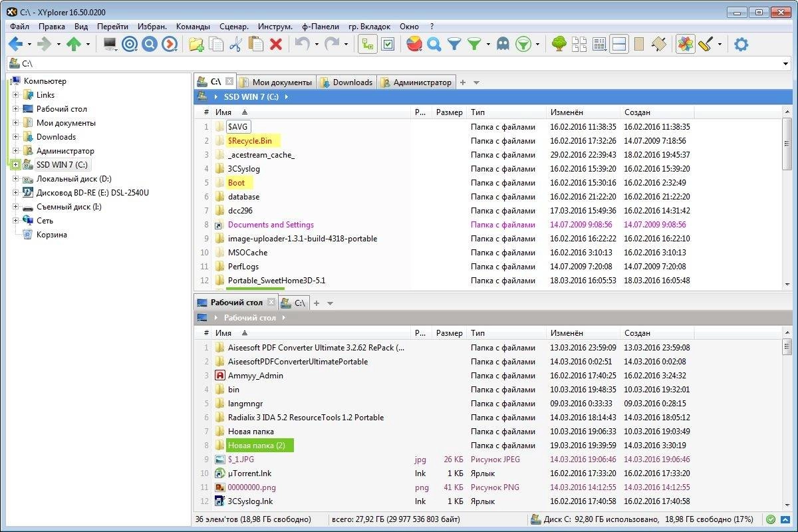Click the Redo arrow icon
This screenshot has width=798, height=532.
tap(332, 45)
